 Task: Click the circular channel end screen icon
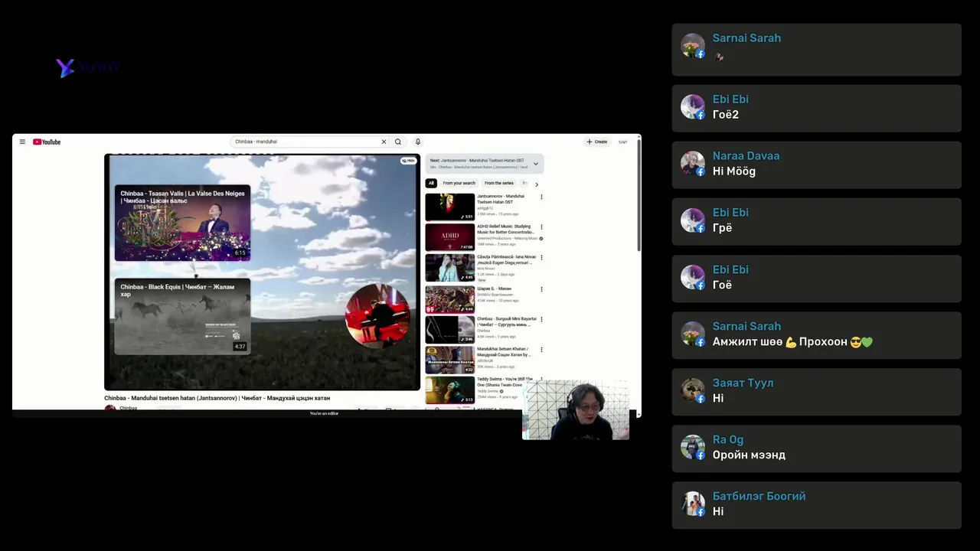[377, 316]
